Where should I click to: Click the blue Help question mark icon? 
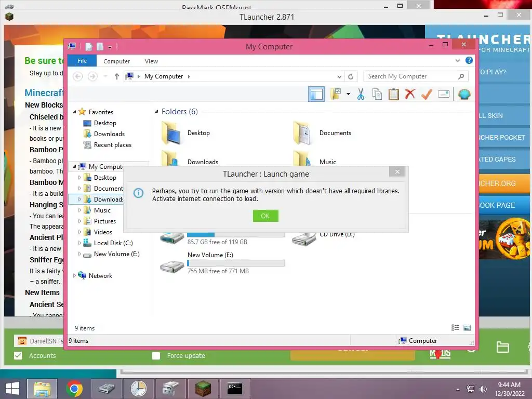tap(469, 60)
